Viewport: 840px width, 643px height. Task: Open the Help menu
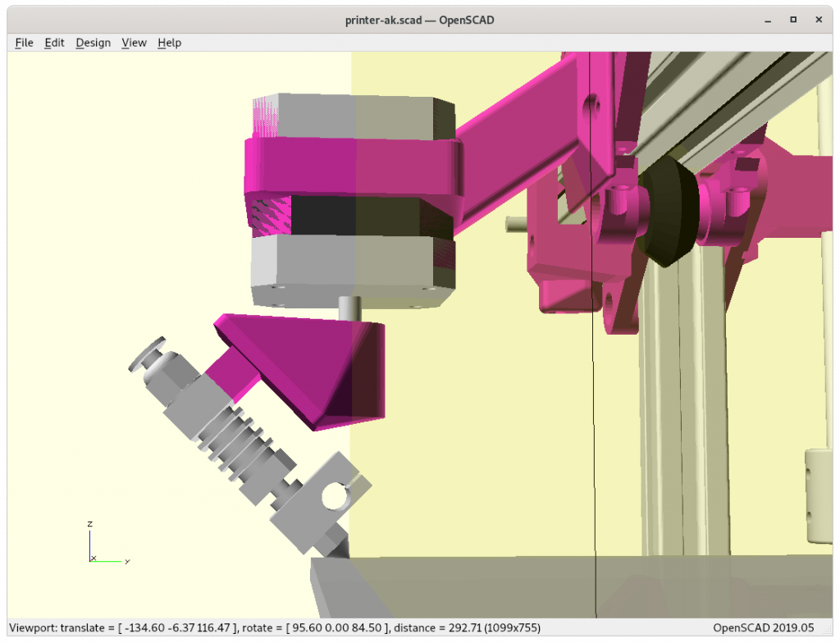click(169, 43)
